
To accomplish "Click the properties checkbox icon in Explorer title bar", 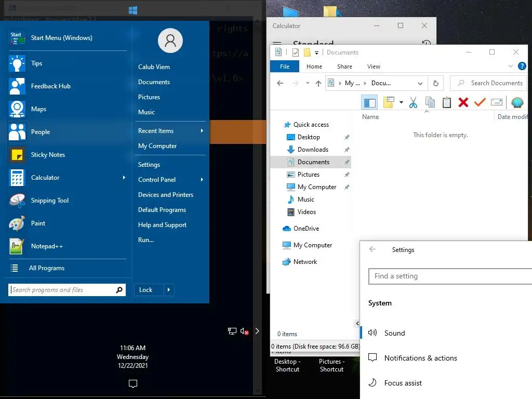I will (x=296, y=52).
